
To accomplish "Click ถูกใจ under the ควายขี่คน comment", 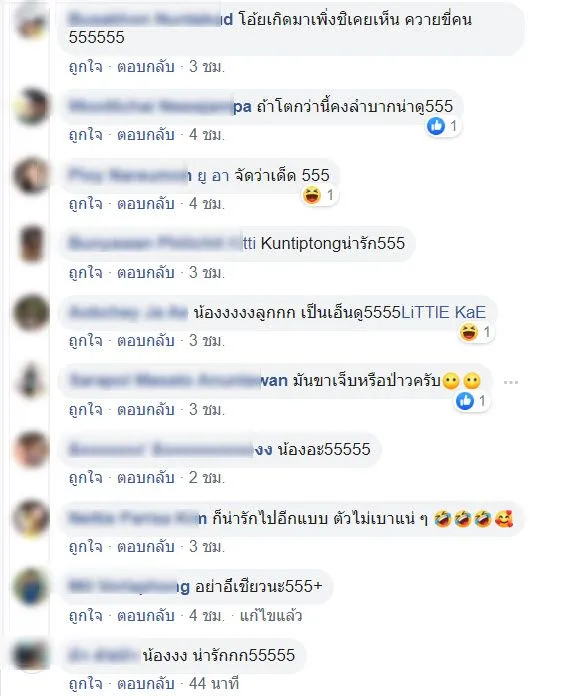I will pos(85,67).
